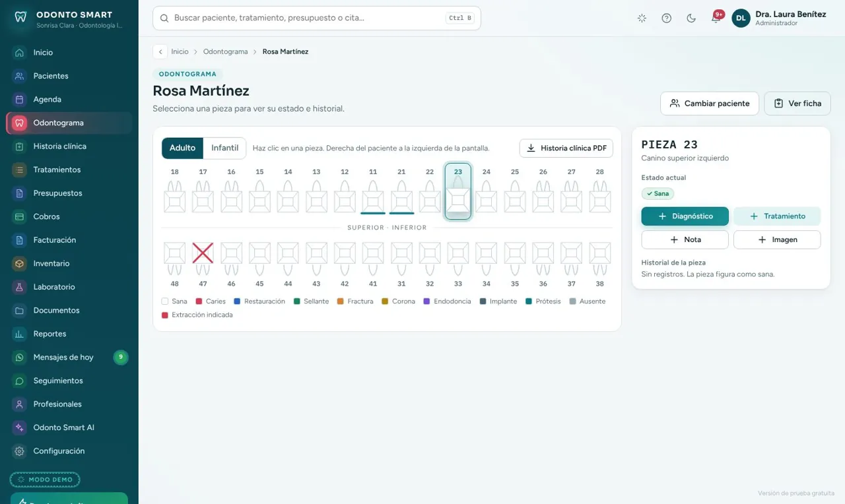Open Odonto Smart AI assistant

69,427
